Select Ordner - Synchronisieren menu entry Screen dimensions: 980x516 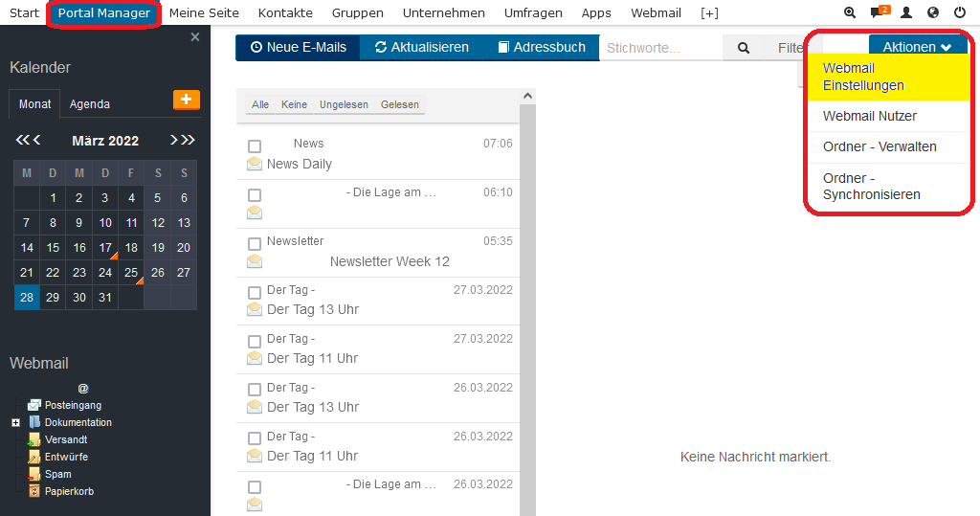pos(888,187)
